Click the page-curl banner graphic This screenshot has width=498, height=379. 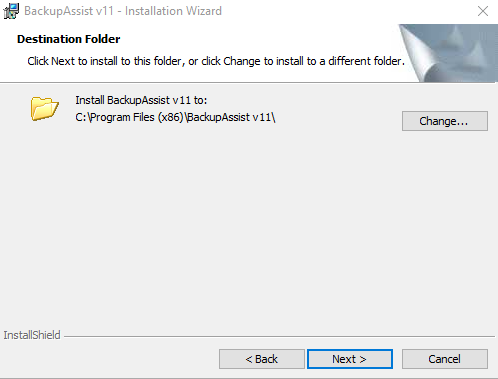click(x=448, y=53)
